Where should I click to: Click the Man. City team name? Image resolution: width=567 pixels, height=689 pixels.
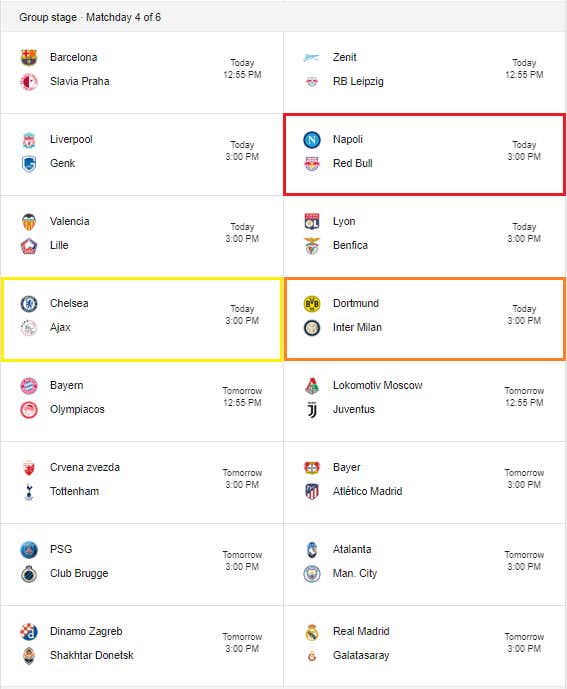pos(355,573)
